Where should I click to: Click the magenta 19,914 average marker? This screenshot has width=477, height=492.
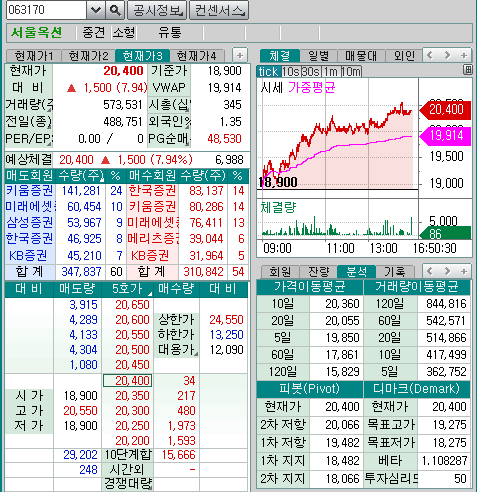pyautogui.click(x=445, y=136)
